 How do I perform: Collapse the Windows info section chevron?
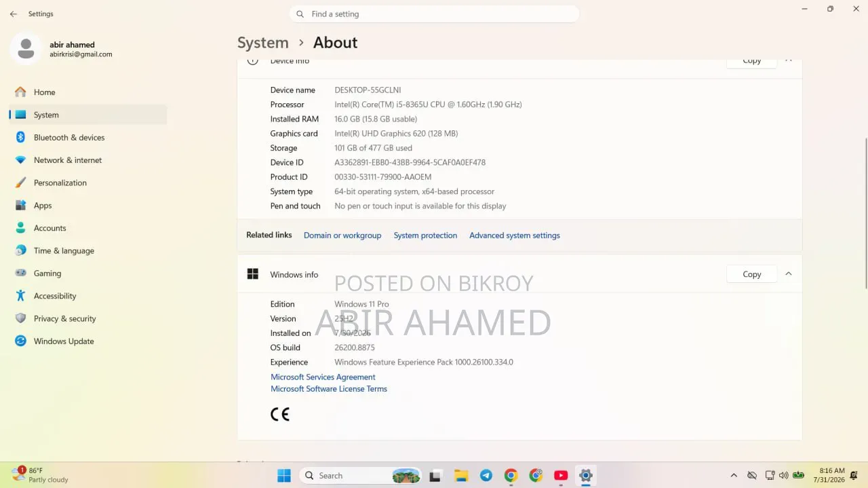pyautogui.click(x=789, y=274)
